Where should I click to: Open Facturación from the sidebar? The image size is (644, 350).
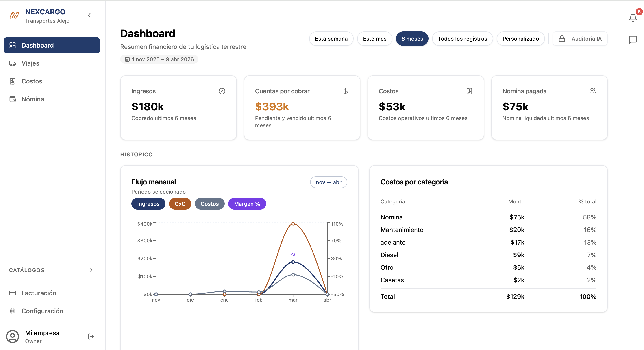click(x=39, y=293)
